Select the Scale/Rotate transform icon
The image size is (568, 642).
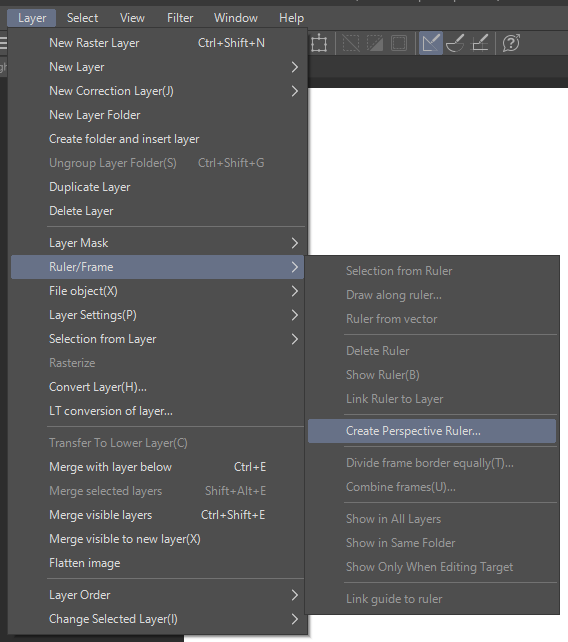(319, 43)
